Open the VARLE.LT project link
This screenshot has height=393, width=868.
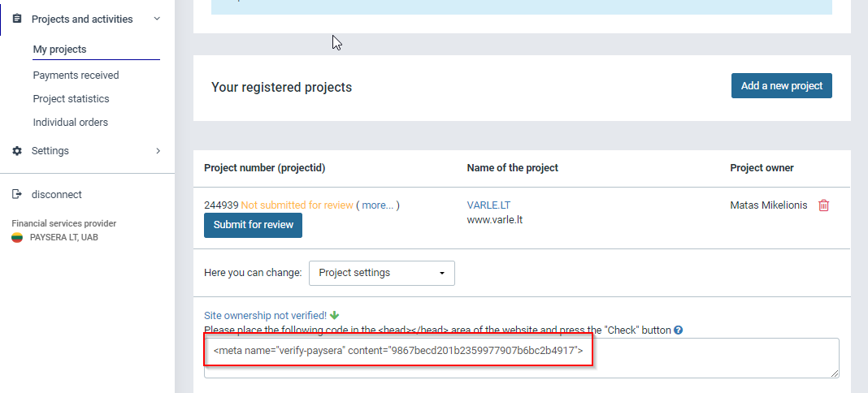point(488,205)
